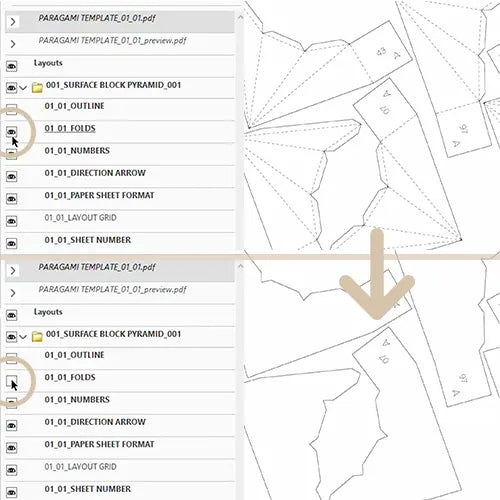The width and height of the screenshot is (500, 500).
Task: Hide 01_01_DIRECTION ARROW layer in upper panel
Action: [x=11, y=176]
